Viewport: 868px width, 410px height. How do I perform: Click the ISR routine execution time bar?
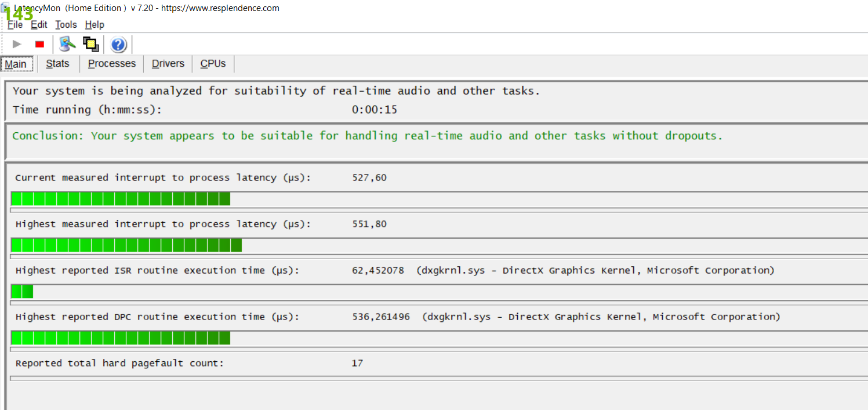pyautogui.click(x=22, y=292)
